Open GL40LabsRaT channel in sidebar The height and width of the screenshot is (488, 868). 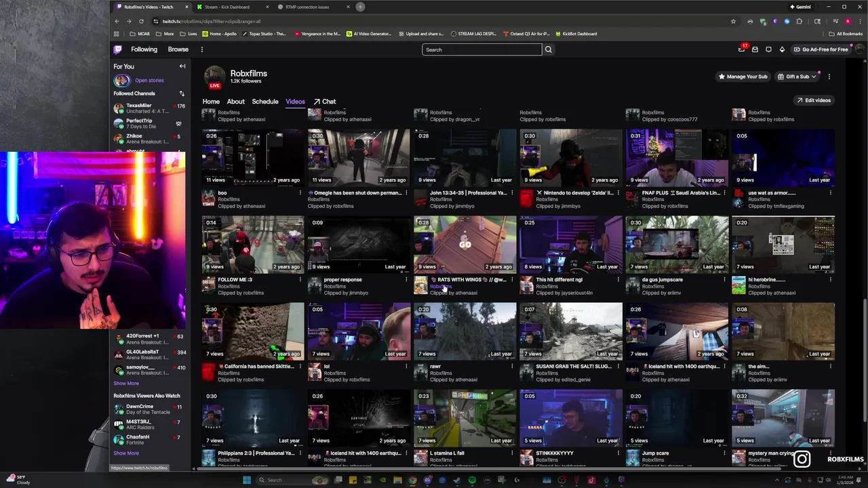click(149, 355)
